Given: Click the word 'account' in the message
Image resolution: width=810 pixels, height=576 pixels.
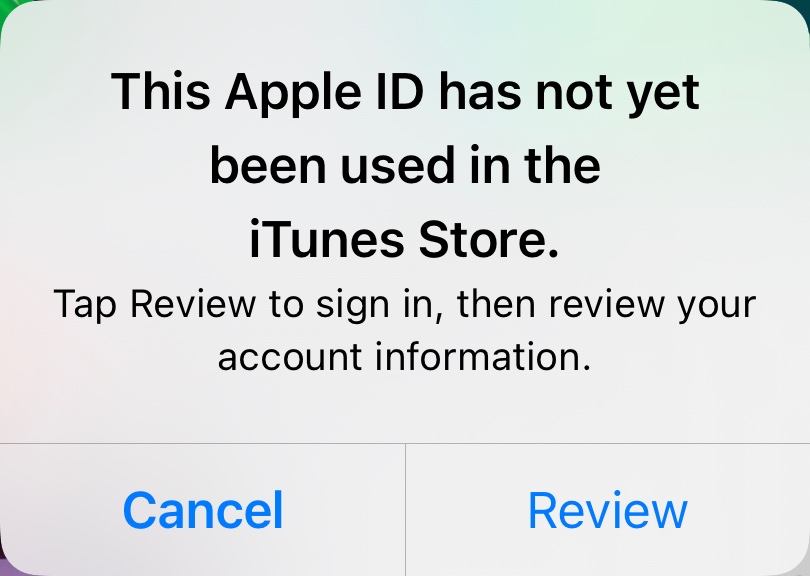Looking at the screenshot, I should 290,358.
